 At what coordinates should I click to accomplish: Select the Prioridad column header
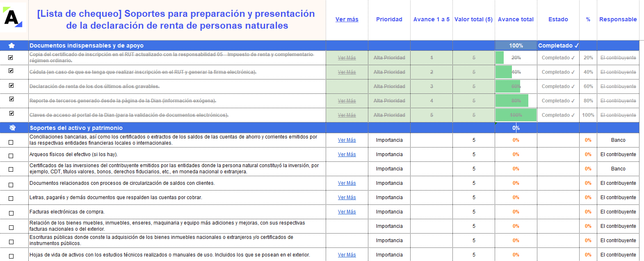[x=389, y=19]
